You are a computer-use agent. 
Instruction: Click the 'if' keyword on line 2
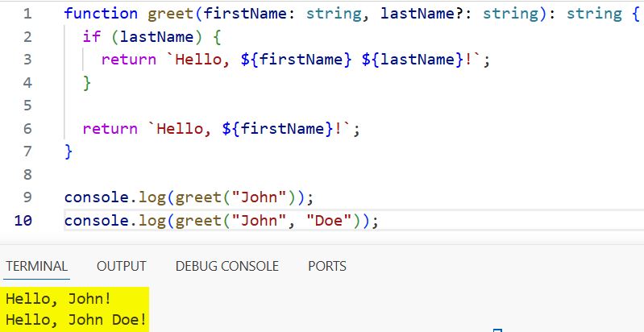92,37
